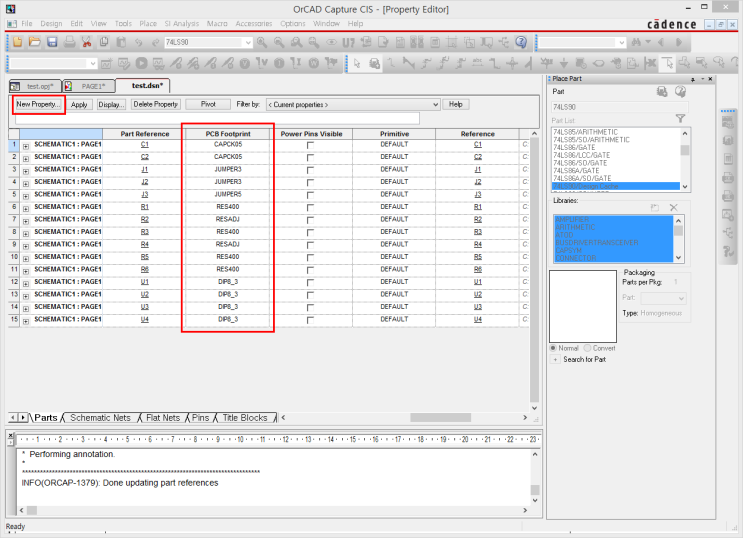This screenshot has height=538, width=743.
Task: Click the Run simulation play icon
Action: [141, 63]
